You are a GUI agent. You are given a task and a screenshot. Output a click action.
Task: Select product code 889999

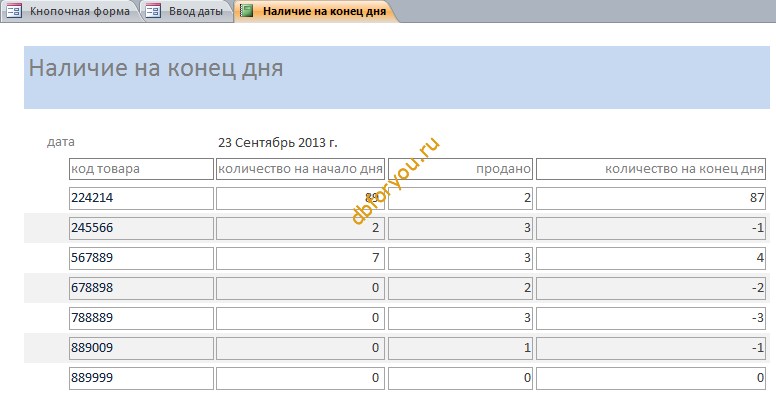click(x=142, y=378)
